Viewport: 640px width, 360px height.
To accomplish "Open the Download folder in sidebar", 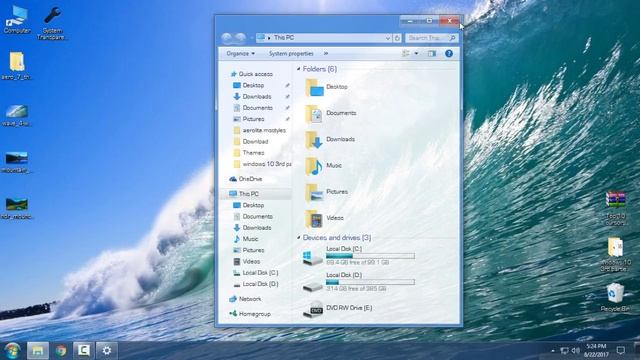I will [251, 142].
